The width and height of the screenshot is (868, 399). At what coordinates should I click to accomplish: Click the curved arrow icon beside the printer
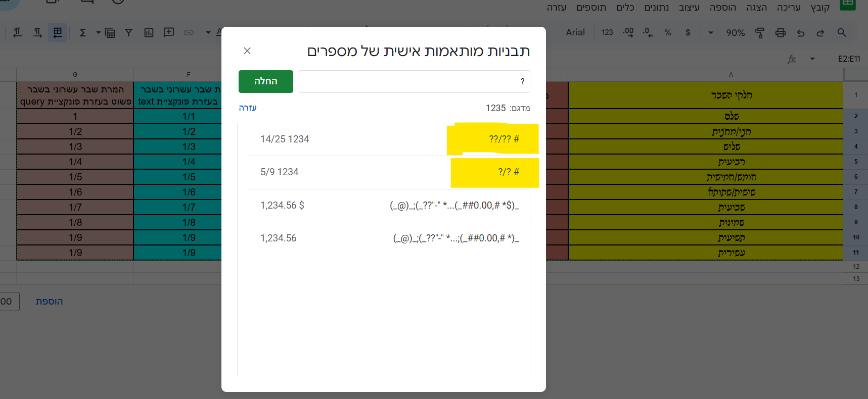click(801, 33)
